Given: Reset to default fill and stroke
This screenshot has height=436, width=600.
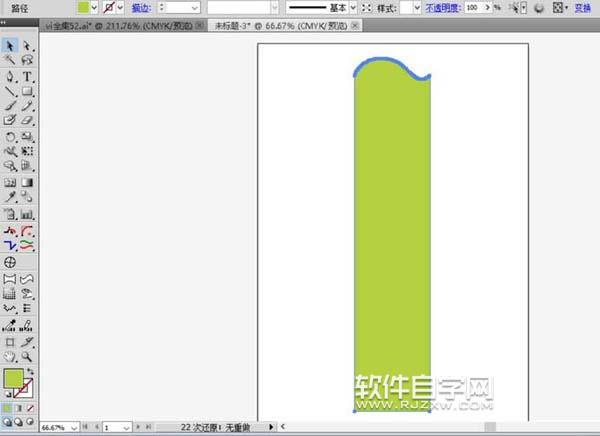Looking at the screenshot, I should pos(8,394).
